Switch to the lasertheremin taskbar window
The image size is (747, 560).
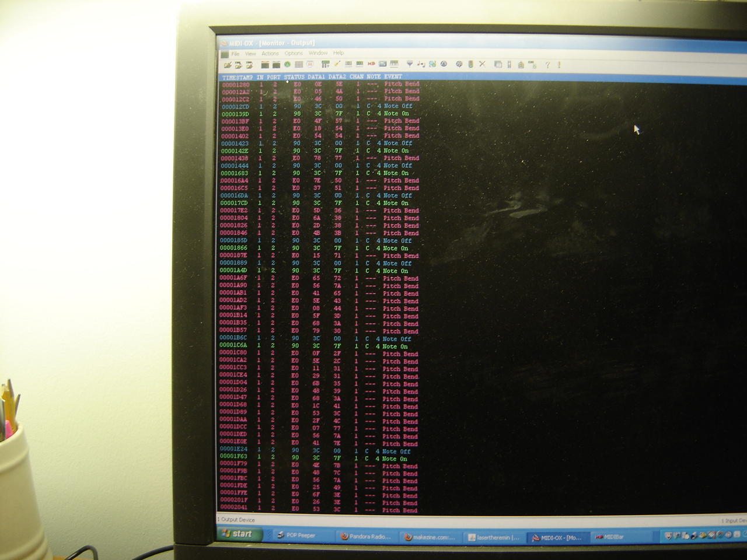pyautogui.click(x=493, y=537)
